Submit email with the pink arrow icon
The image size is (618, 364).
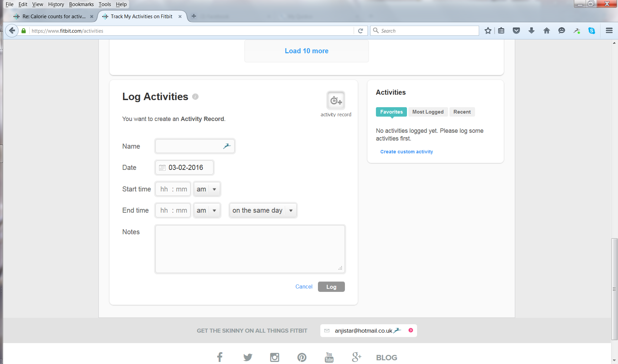[x=411, y=330]
